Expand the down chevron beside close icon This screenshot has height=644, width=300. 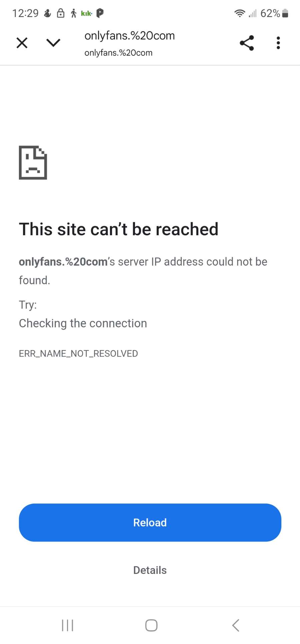[x=53, y=43]
